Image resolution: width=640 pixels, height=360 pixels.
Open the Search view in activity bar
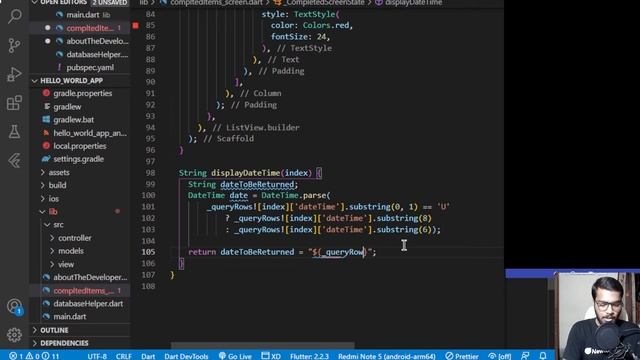14,16
